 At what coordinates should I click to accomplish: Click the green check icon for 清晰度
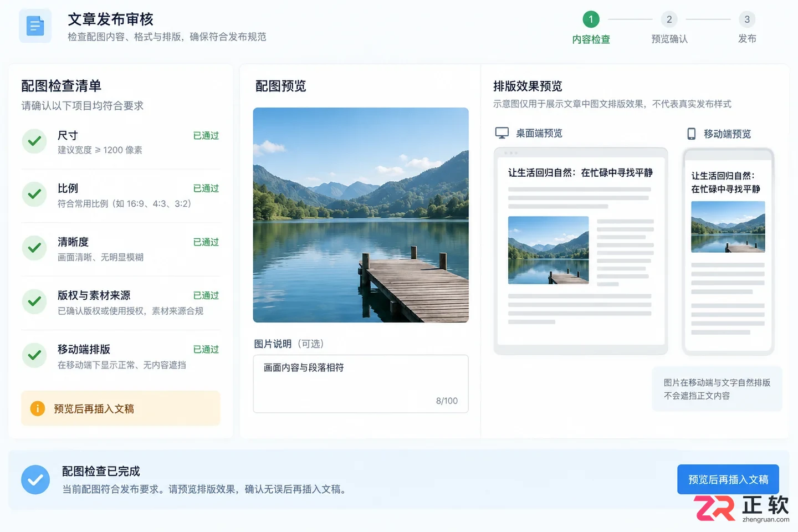tap(34, 248)
